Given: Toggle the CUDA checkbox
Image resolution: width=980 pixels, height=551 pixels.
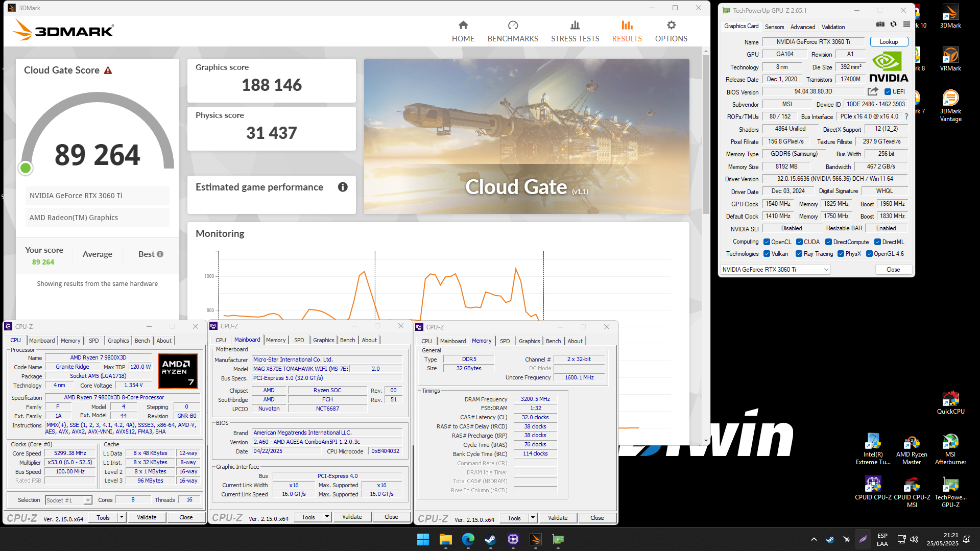Looking at the screenshot, I should tap(799, 242).
